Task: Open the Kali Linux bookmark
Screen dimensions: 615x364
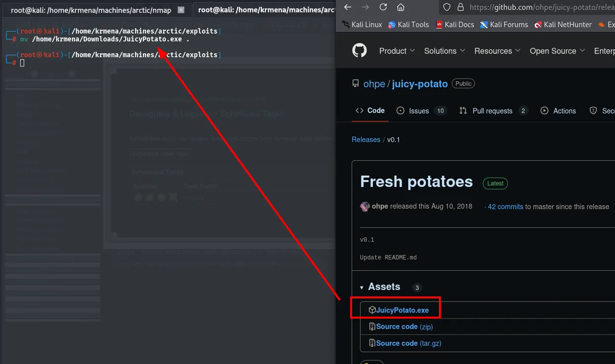Action: (x=362, y=24)
